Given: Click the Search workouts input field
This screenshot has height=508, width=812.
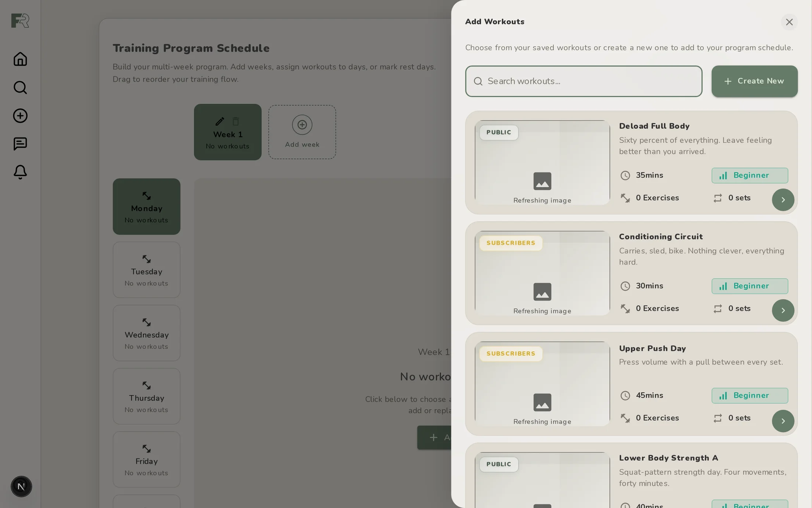Looking at the screenshot, I should point(584,81).
